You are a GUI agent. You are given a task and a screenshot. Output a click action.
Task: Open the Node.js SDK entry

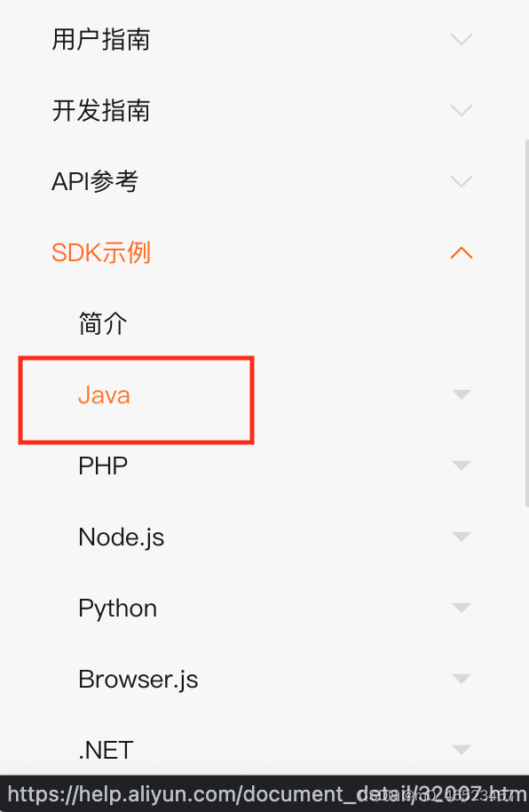coord(121,537)
